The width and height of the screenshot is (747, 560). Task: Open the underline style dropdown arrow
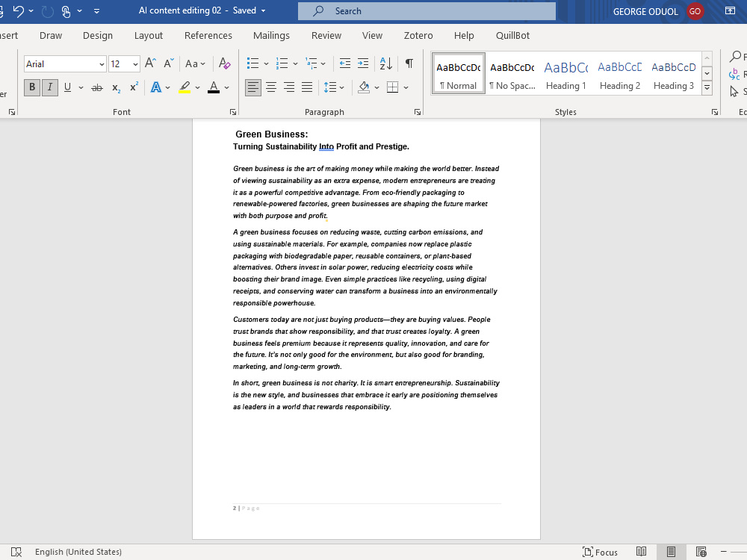tap(81, 87)
